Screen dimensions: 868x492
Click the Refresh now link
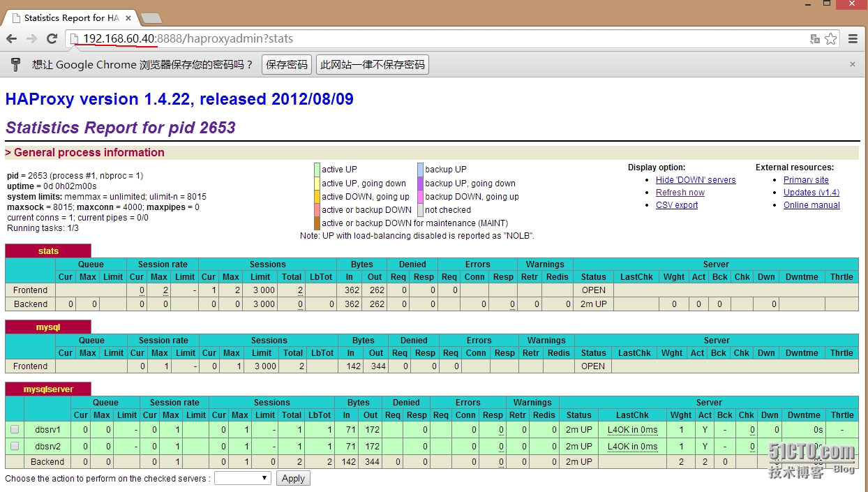(x=680, y=193)
